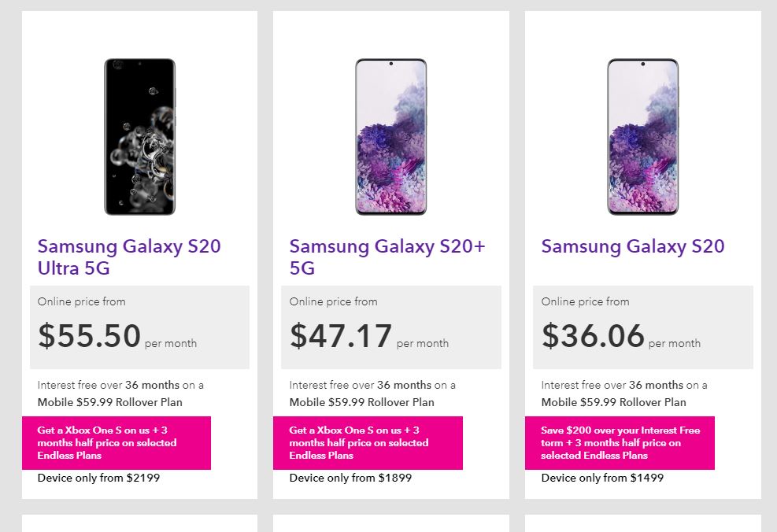Click the Mobile $59.99 Rollover Plan text under Galaxy S20
The height and width of the screenshot is (532, 777).
(x=613, y=402)
